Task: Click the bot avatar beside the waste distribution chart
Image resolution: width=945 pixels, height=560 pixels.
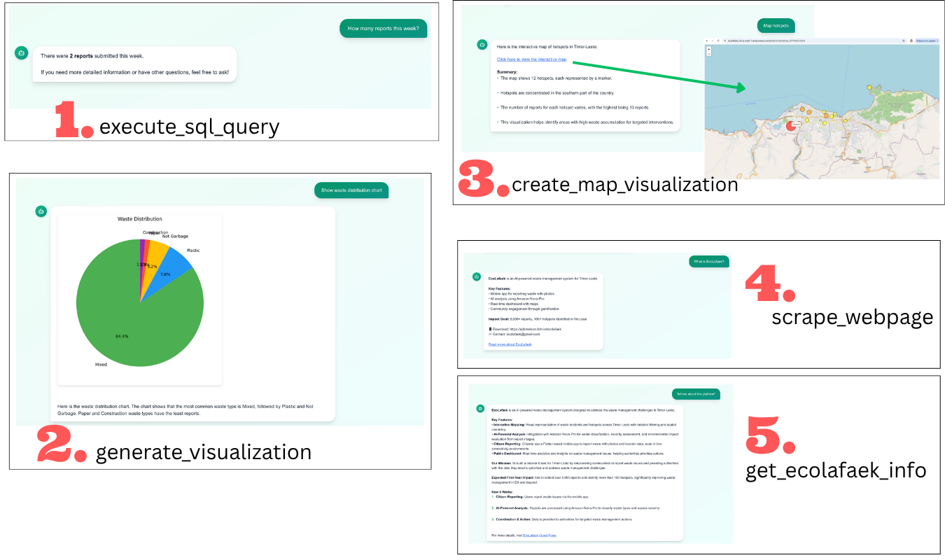Action: [x=41, y=211]
